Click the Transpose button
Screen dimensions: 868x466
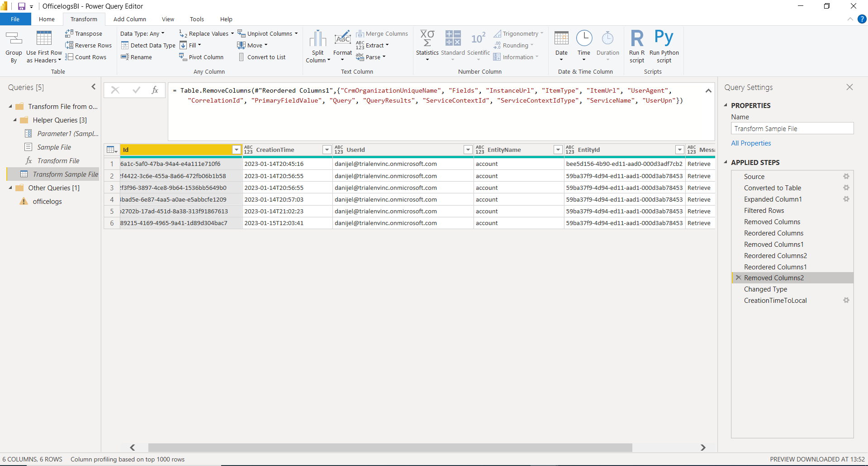[x=84, y=33]
